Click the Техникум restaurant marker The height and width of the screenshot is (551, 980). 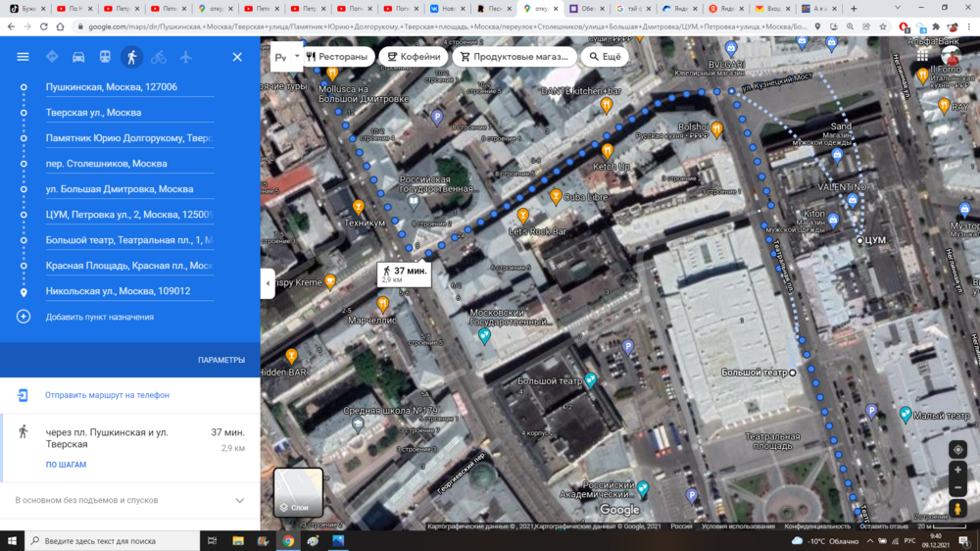(x=358, y=207)
